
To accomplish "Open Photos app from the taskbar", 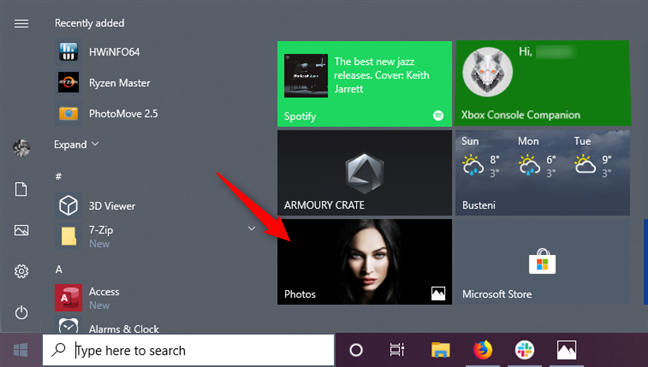I will pyautogui.click(x=566, y=350).
